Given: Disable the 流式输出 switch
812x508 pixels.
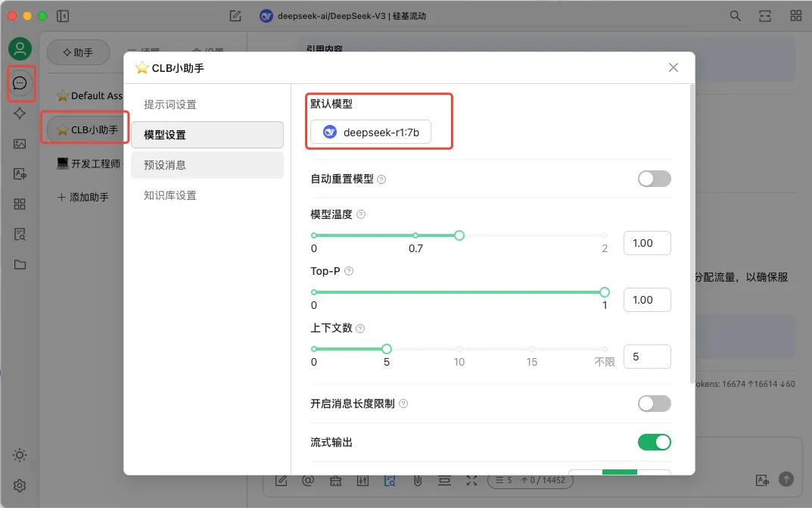Looking at the screenshot, I should [654, 442].
